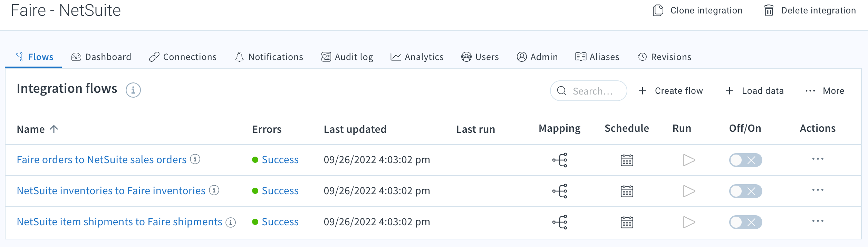Open schedule for Faire orders to NetSuite sales orders
Screen dimensions: 868x247
tap(627, 160)
